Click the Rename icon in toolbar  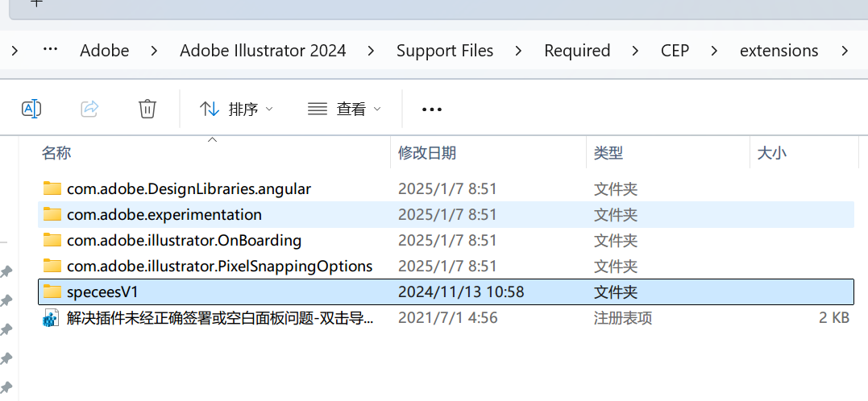click(31, 109)
